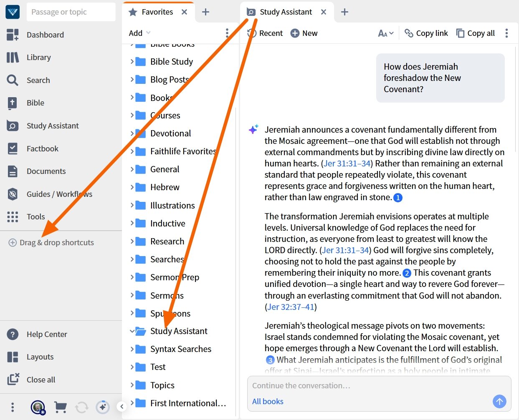
Task: Open the shopping cart icon
Action: [x=61, y=407]
